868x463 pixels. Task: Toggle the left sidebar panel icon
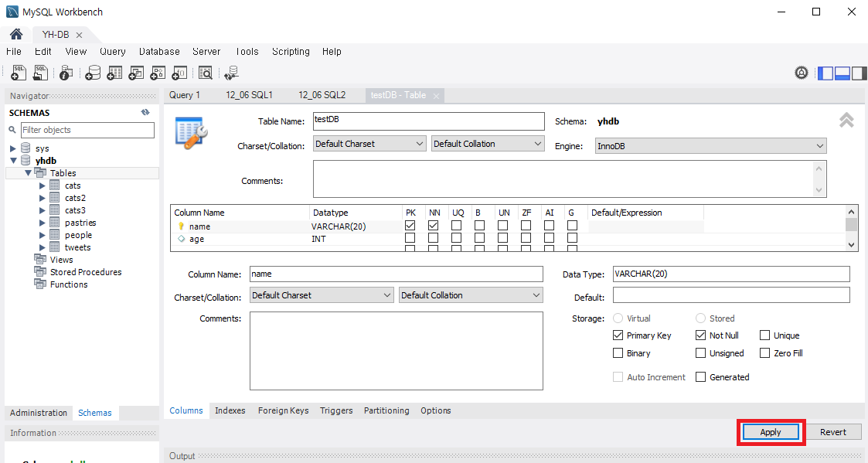point(825,73)
